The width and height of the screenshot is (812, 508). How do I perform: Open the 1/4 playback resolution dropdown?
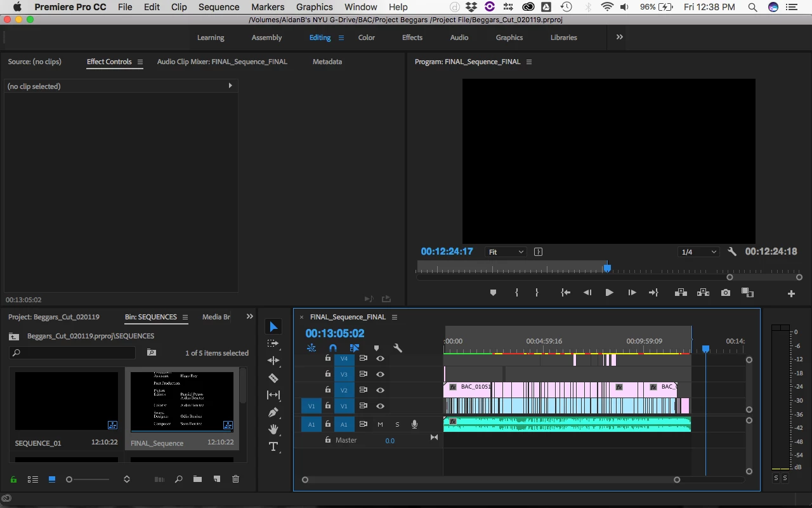(698, 251)
